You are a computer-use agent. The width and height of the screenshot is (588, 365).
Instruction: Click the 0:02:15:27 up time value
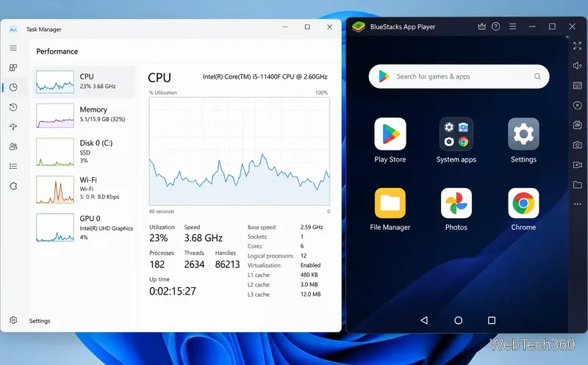click(173, 291)
